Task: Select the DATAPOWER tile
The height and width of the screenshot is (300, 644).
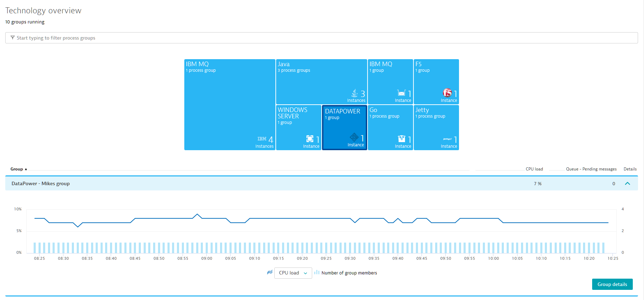Action: click(344, 127)
